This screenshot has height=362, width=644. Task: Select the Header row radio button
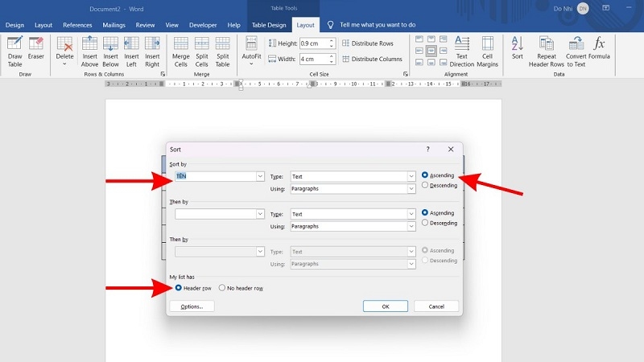pyautogui.click(x=179, y=288)
